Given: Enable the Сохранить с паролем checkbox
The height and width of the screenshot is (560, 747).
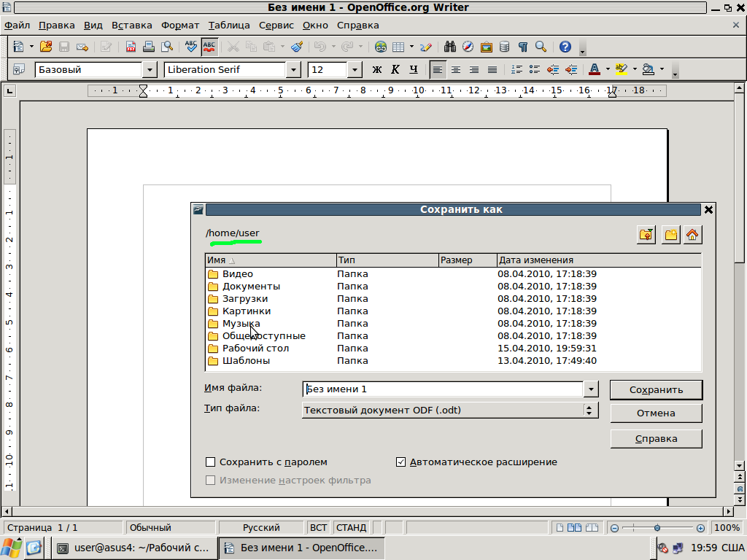Looking at the screenshot, I should pyautogui.click(x=211, y=462).
